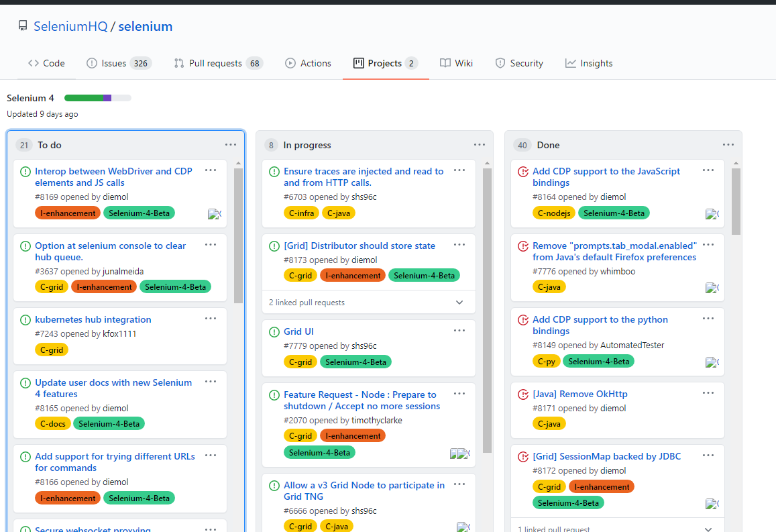Click the C-docs label on card #8165
Screen dimensions: 776x532
click(53, 424)
